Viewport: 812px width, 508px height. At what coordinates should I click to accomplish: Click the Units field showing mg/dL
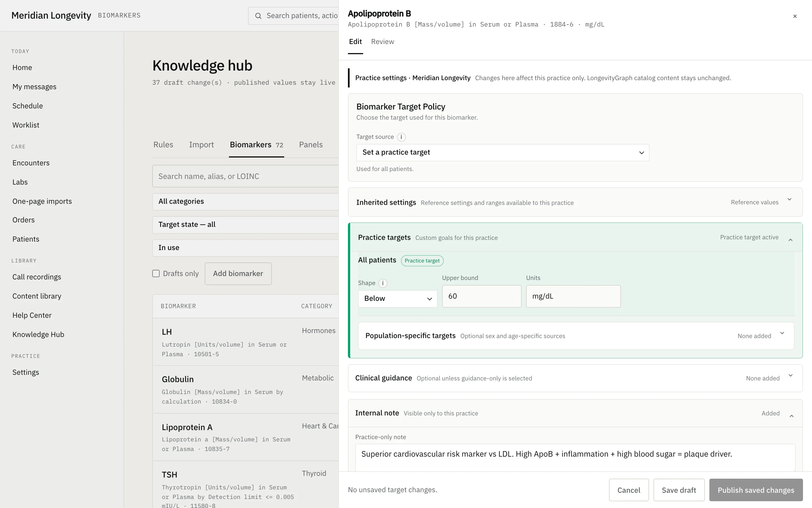click(x=573, y=296)
